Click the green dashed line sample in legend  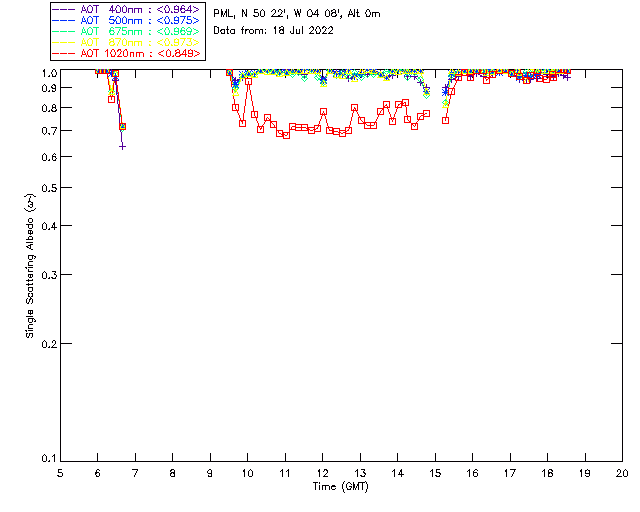tap(64, 31)
